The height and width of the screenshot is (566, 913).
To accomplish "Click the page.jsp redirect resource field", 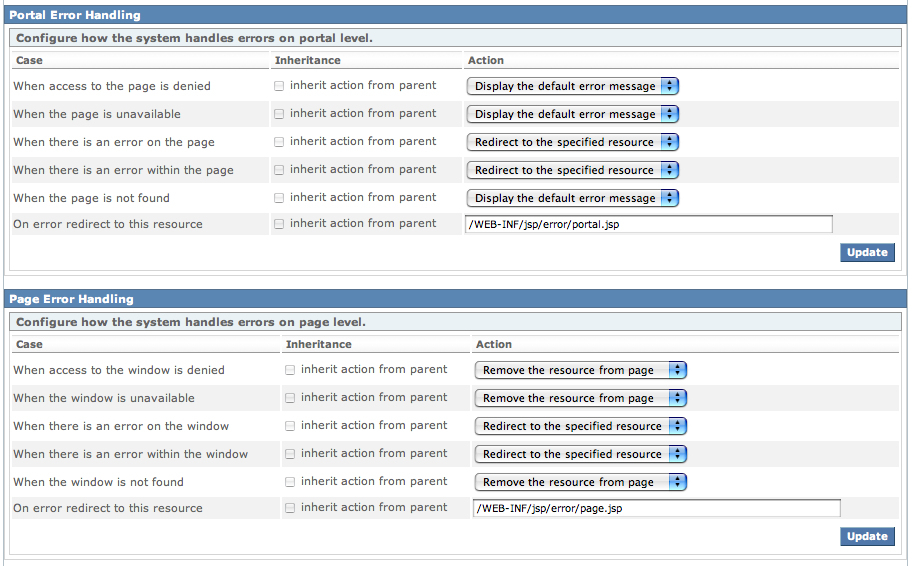I will tap(657, 509).
